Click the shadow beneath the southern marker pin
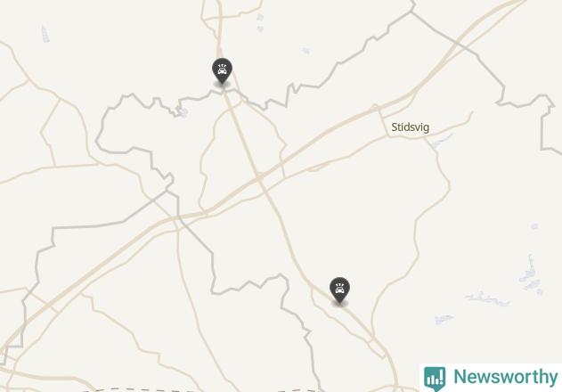 [x=340, y=304]
